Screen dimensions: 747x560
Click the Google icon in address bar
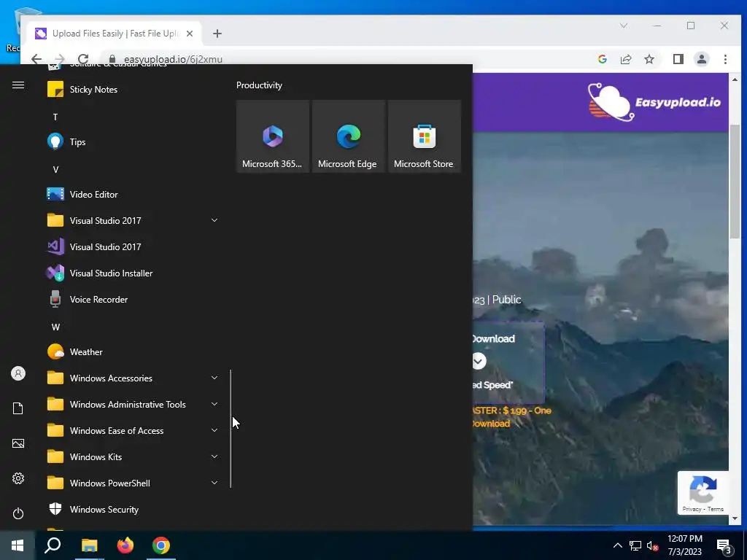602,59
